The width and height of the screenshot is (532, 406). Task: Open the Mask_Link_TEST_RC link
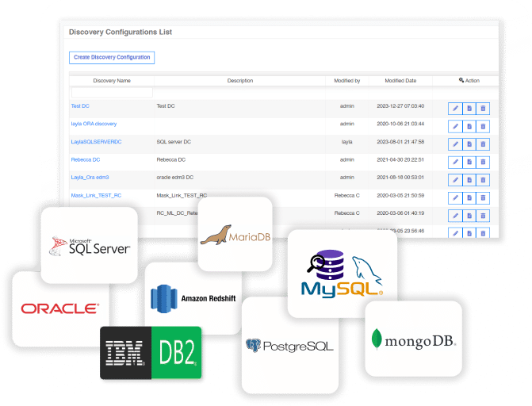[x=96, y=196]
